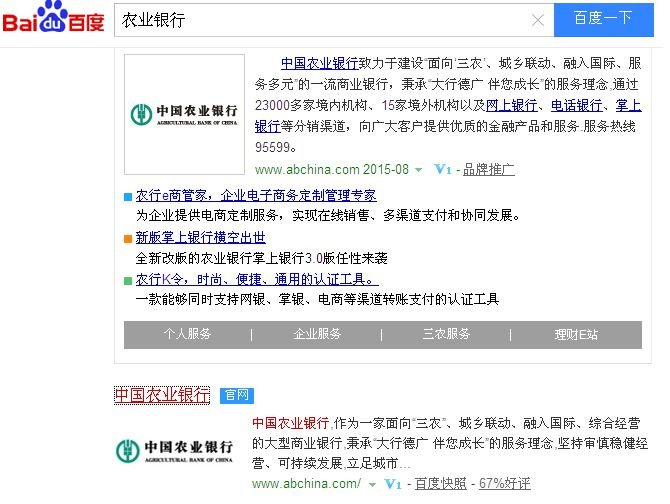The image size is (670, 504).
Task: Click V1 icon beside 百度快照
Action: pyautogui.click(x=393, y=484)
